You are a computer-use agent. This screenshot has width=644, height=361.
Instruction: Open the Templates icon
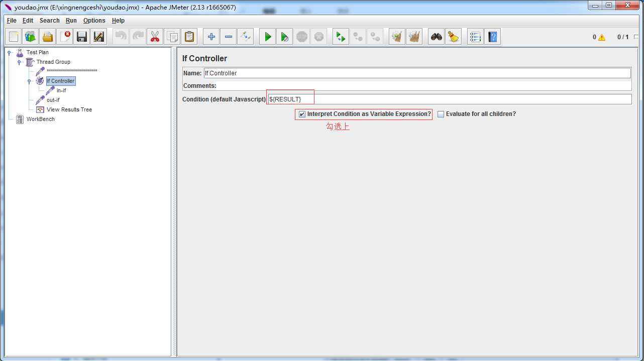(x=31, y=37)
